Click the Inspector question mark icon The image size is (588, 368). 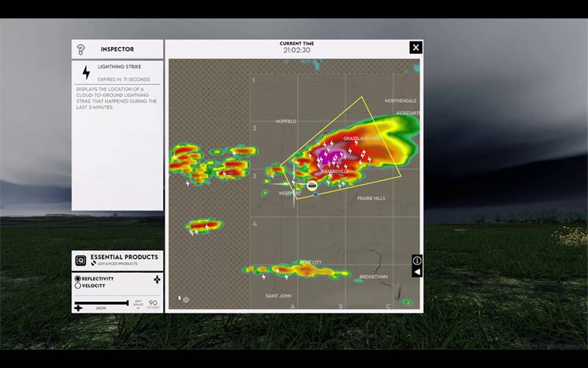(81, 49)
